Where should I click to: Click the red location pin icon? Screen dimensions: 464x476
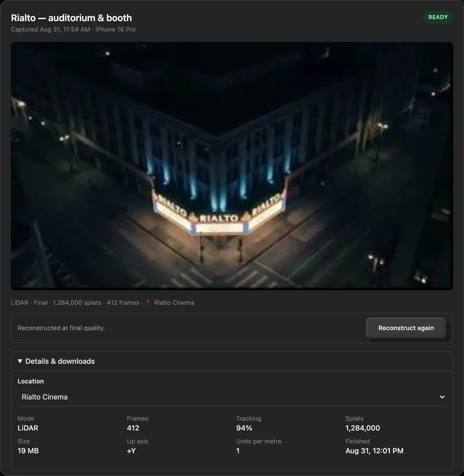pyautogui.click(x=148, y=302)
